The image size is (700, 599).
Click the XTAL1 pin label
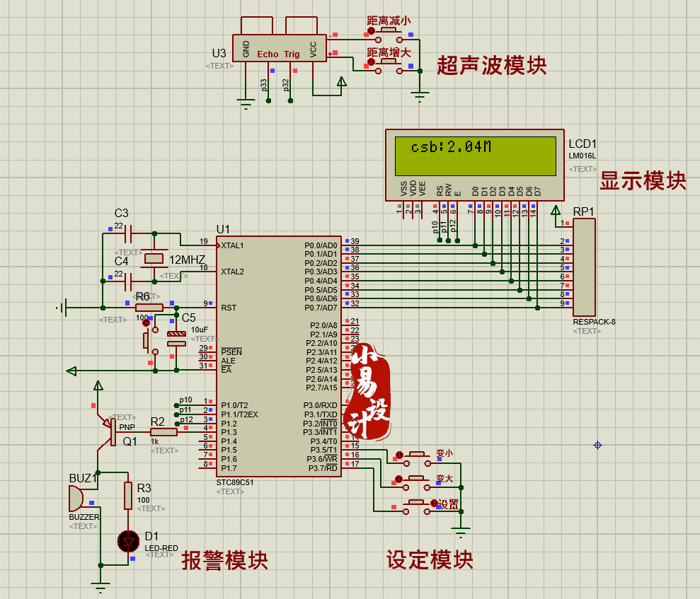pos(232,246)
